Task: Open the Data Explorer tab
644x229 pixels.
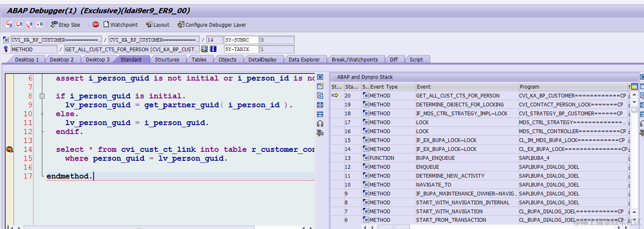Action: pyautogui.click(x=304, y=59)
